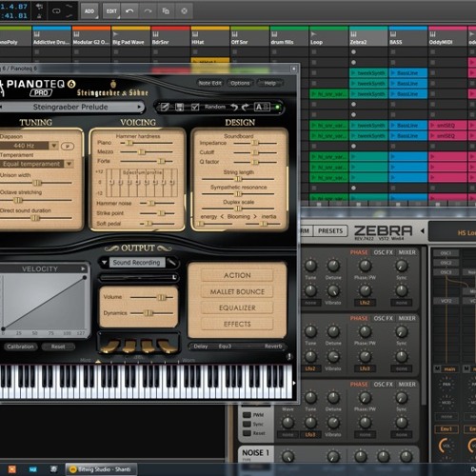Click the Volume slider handle in Pianoteq Output
Image resolution: width=476 pixels, height=476 pixels.
pyautogui.click(x=162, y=297)
